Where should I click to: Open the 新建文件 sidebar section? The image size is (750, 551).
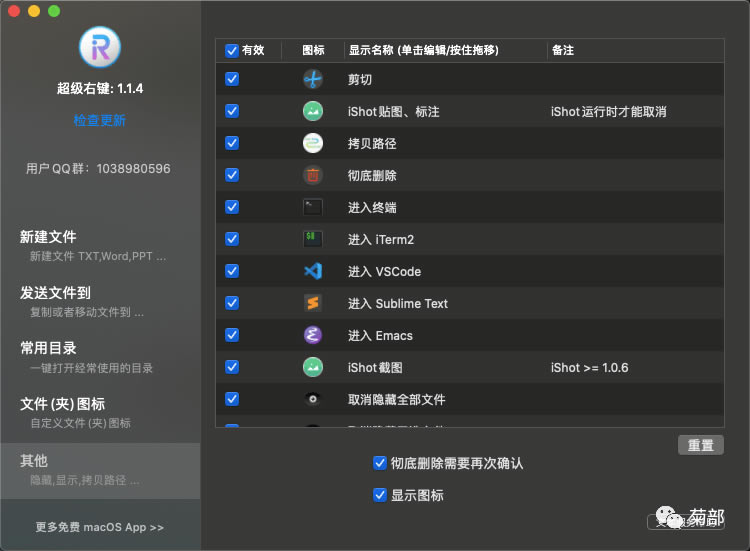[x=100, y=246]
